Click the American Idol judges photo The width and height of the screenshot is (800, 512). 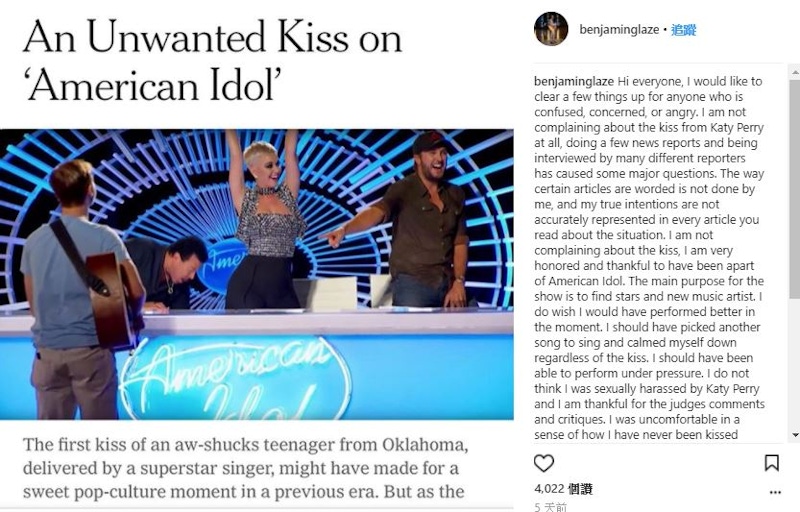[257, 274]
